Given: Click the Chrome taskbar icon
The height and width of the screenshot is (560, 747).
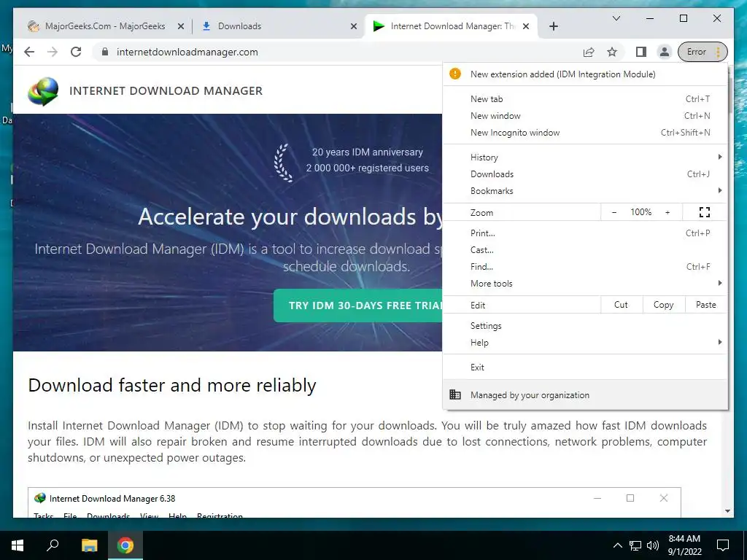Looking at the screenshot, I should point(125,545).
